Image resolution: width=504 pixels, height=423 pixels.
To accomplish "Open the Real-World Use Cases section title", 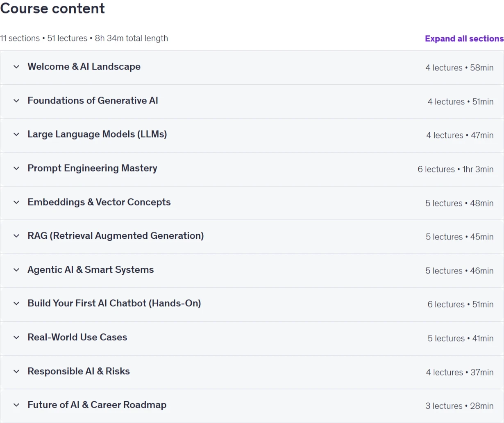I will tap(77, 337).
